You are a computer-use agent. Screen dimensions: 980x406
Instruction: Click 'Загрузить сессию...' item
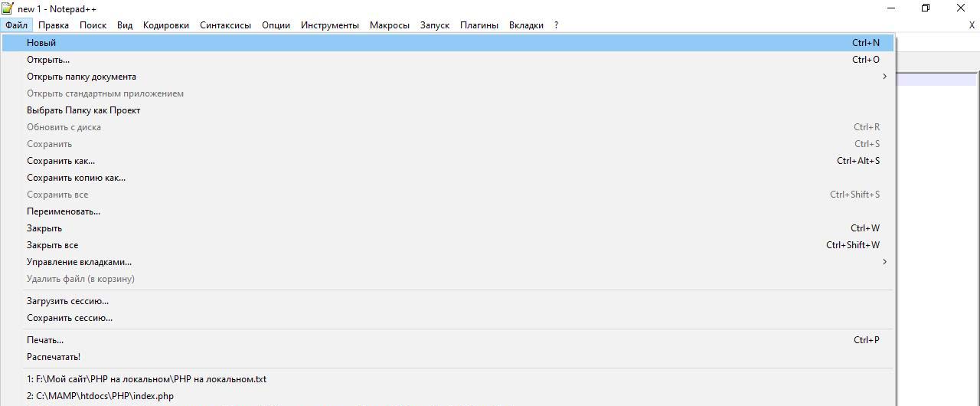[x=67, y=301]
